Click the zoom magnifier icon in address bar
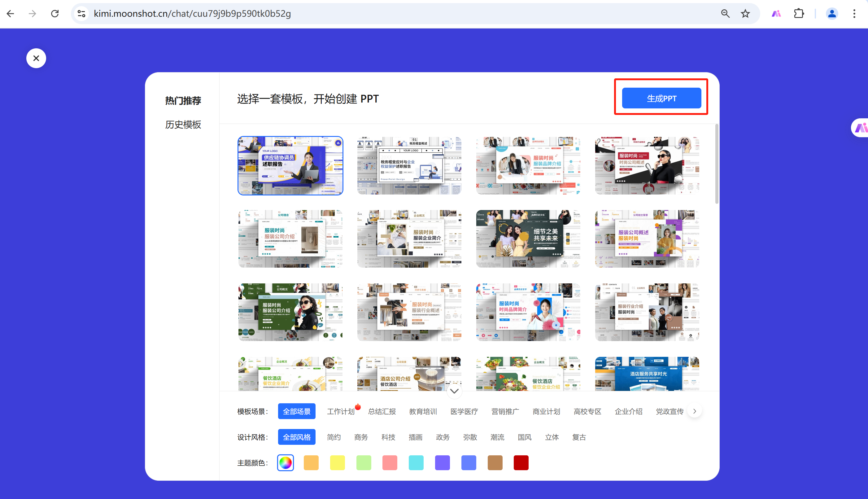This screenshot has height=499, width=868. [x=725, y=14]
